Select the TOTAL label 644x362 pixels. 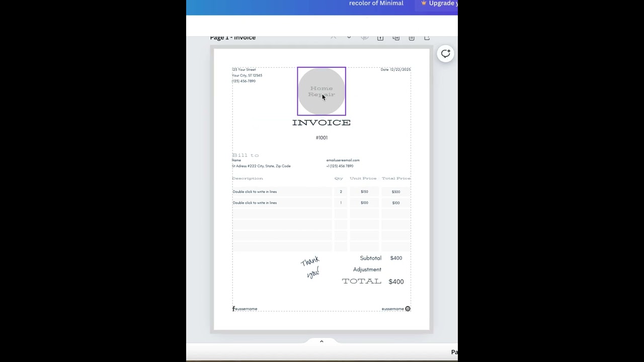(x=362, y=282)
